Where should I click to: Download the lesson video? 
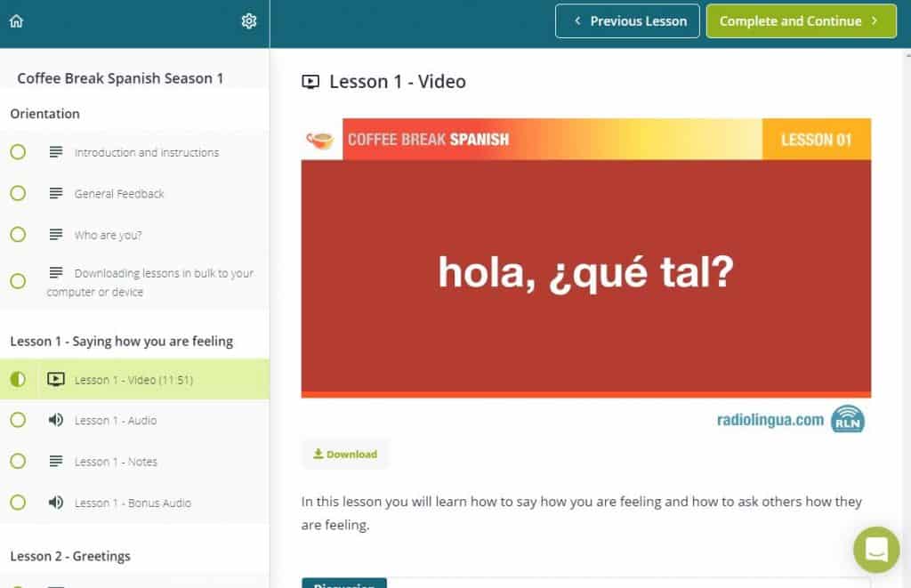(x=345, y=454)
